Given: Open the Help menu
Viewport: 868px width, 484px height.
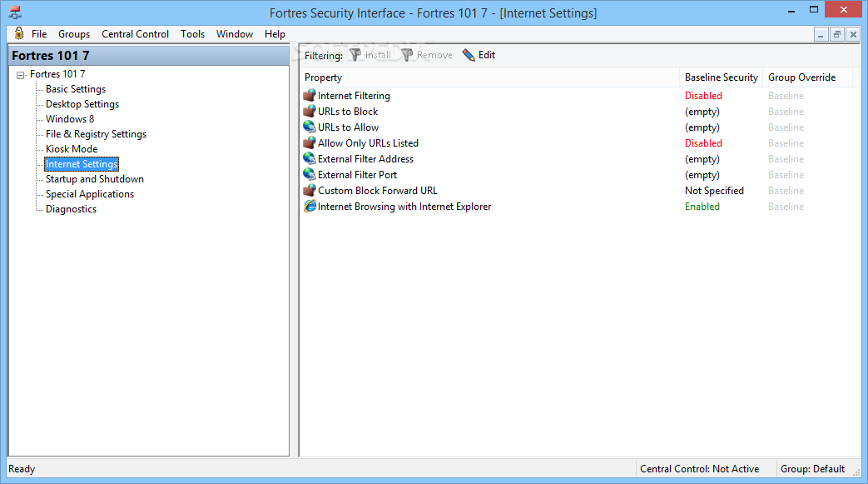Looking at the screenshot, I should (275, 34).
